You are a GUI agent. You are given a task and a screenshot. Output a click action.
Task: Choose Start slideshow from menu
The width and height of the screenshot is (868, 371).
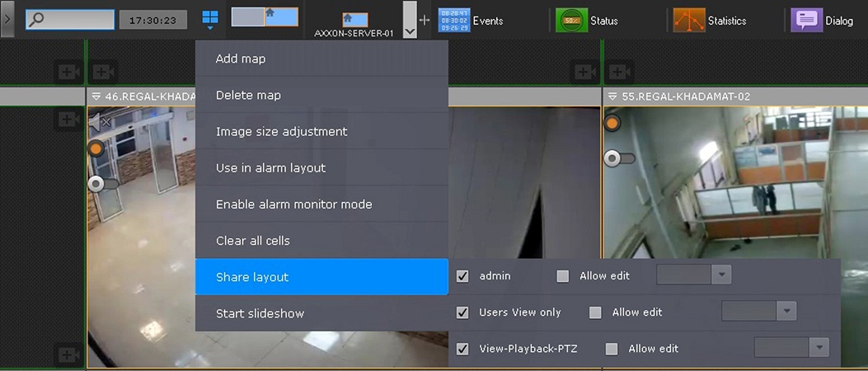(x=260, y=313)
